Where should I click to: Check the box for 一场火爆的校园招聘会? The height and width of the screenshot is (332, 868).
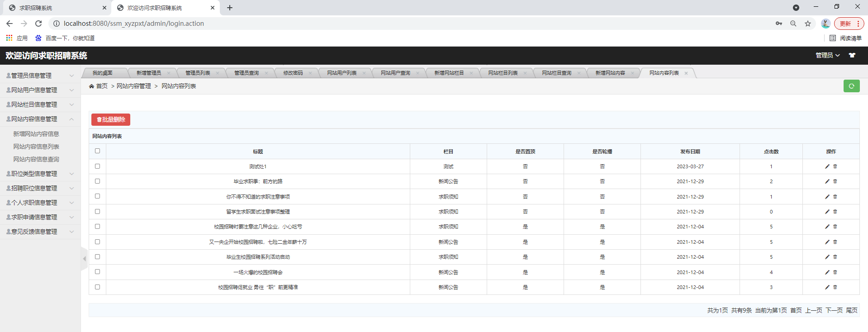[97, 272]
